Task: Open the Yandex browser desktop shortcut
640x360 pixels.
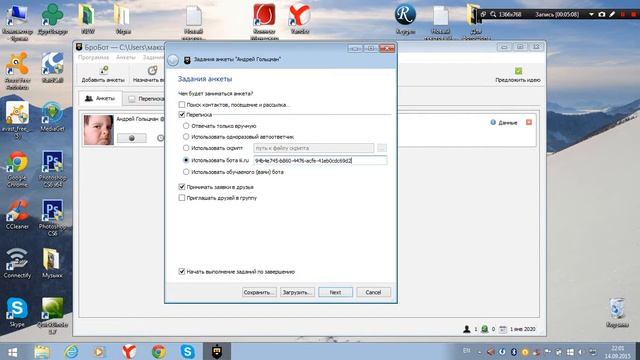Action: [x=299, y=20]
